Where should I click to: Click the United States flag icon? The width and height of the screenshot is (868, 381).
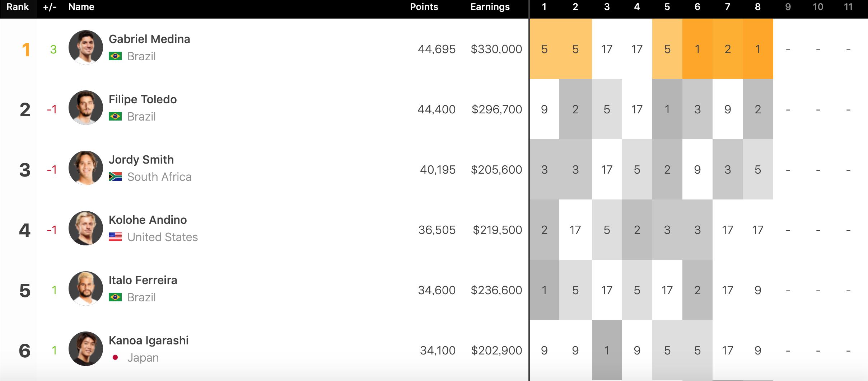(115, 237)
